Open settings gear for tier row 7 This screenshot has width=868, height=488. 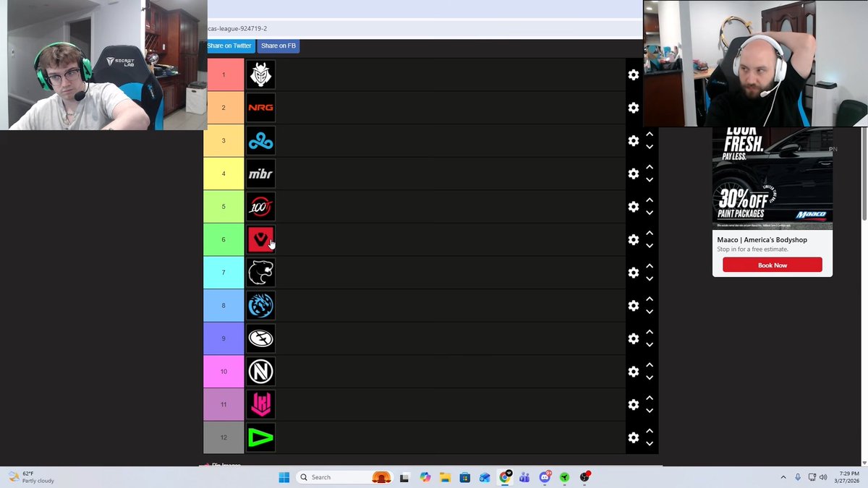634,273
